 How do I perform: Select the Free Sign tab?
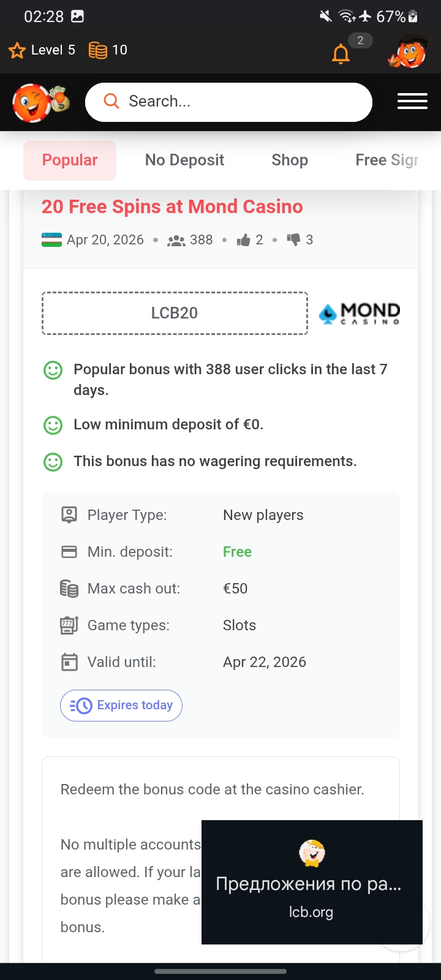386,160
